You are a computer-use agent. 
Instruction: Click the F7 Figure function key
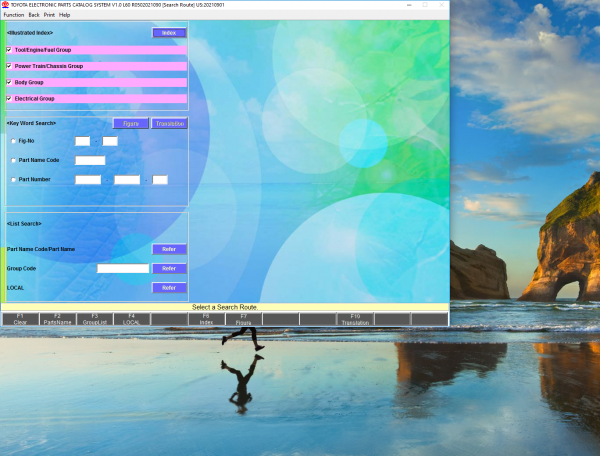(x=244, y=319)
